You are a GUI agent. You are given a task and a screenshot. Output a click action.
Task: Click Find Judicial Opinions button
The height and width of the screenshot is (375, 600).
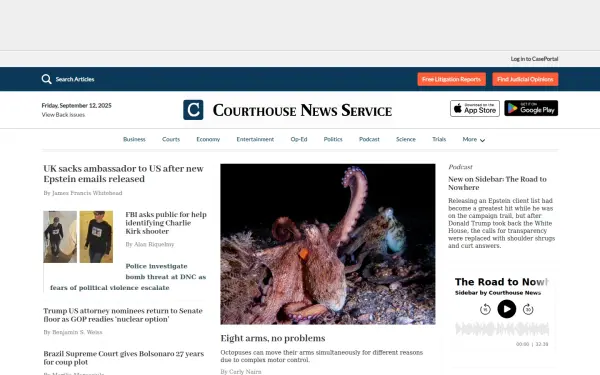[525, 79]
